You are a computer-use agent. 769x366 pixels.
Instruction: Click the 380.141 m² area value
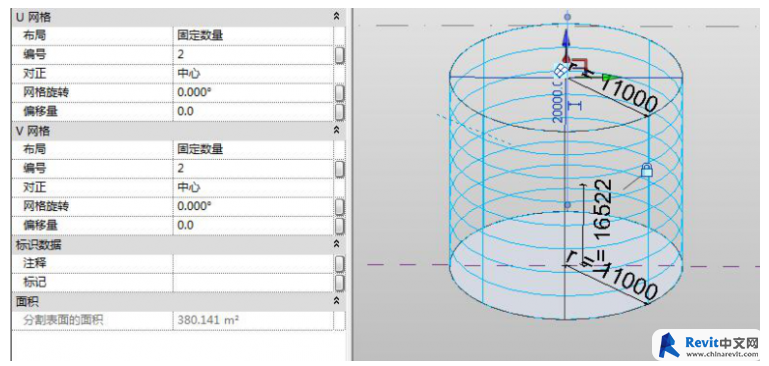tap(208, 321)
